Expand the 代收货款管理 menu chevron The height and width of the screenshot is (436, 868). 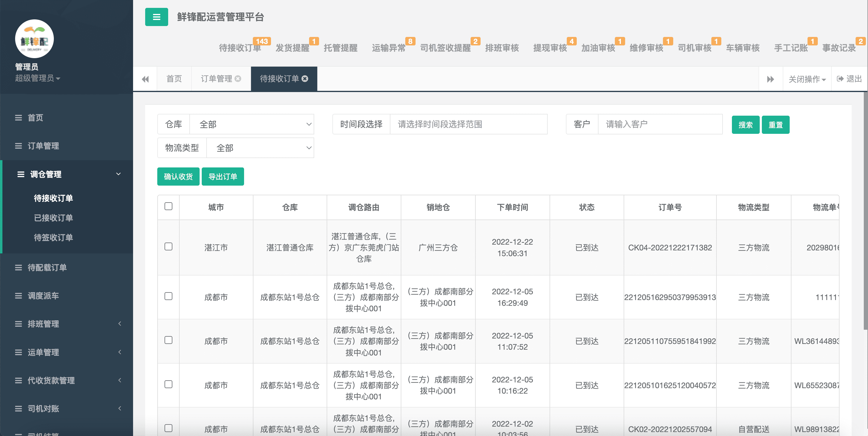click(x=120, y=380)
